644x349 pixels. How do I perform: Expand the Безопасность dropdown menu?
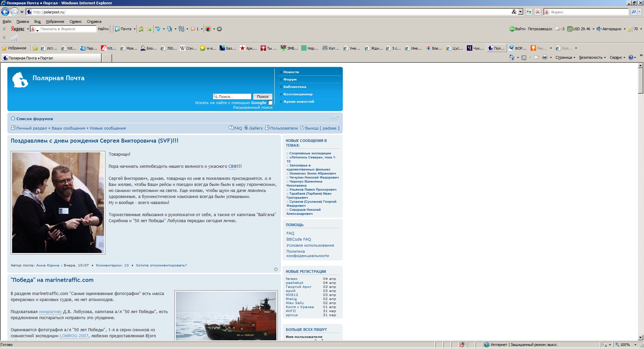[592, 58]
